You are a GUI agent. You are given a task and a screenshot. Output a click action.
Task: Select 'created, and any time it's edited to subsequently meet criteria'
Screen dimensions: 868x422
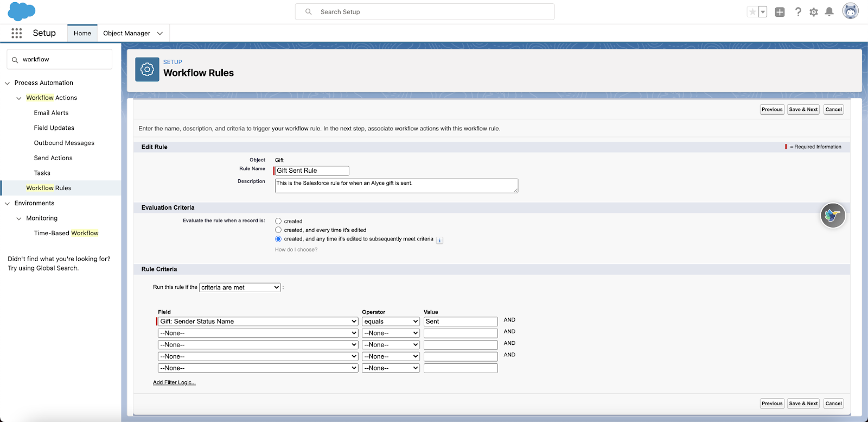tap(278, 239)
